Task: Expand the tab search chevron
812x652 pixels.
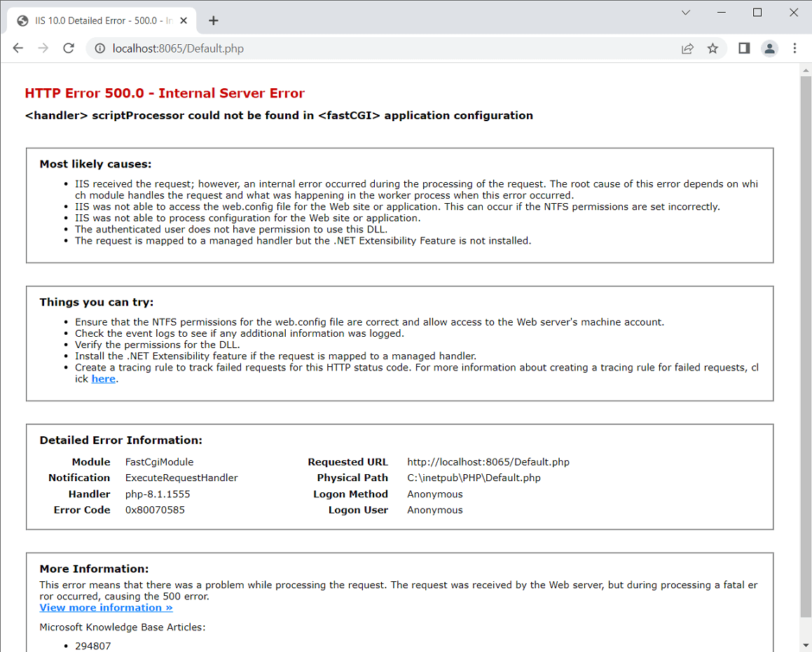Action: tap(685, 13)
